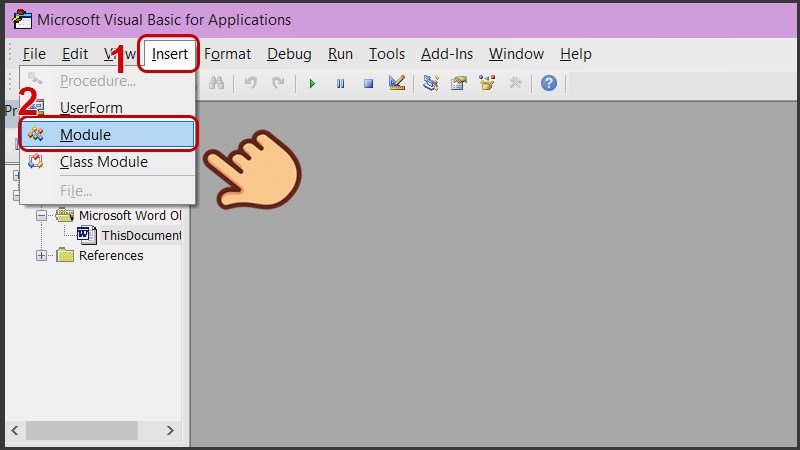Image resolution: width=800 pixels, height=450 pixels.
Task: Click the right arrow of horizontal scrollbar
Action: click(170, 431)
